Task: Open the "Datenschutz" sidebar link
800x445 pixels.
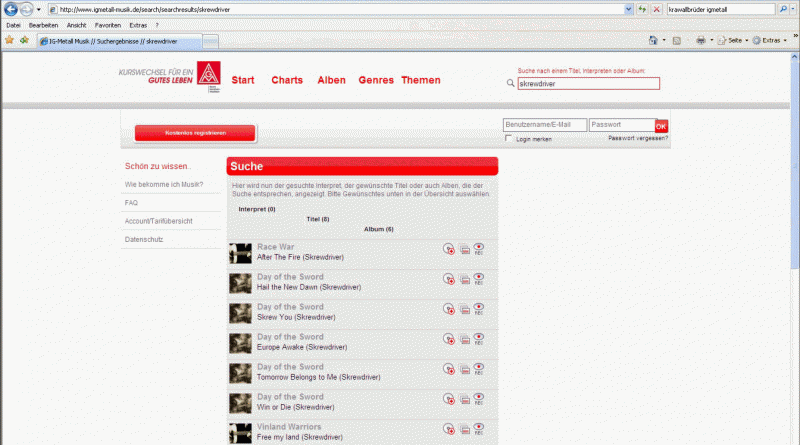Action: tap(145, 240)
